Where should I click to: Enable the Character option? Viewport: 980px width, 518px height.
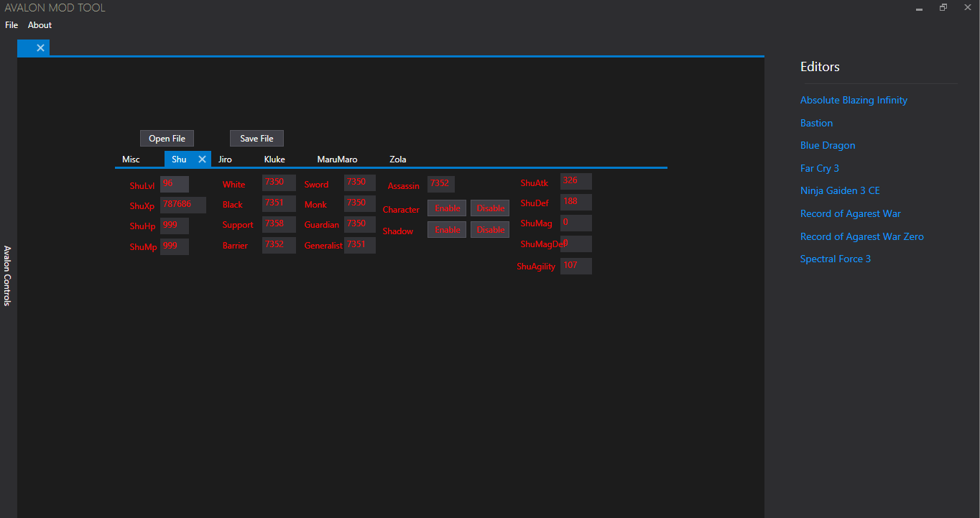pos(447,208)
